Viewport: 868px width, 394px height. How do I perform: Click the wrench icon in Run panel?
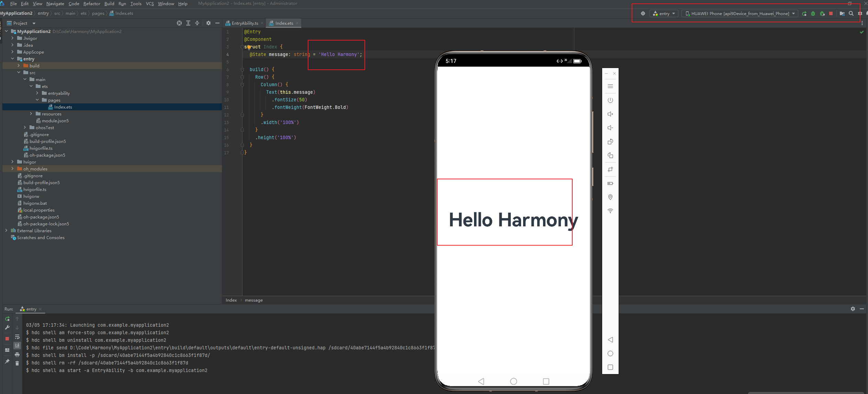(x=7, y=328)
